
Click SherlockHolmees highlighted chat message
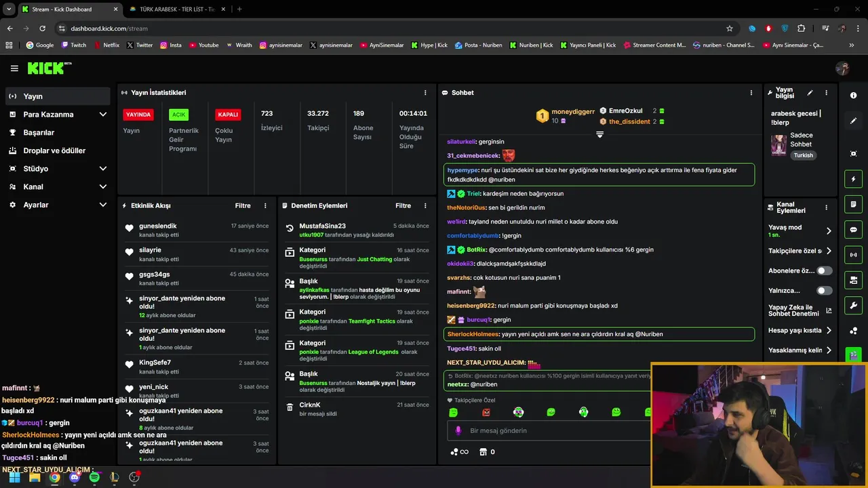tap(599, 334)
